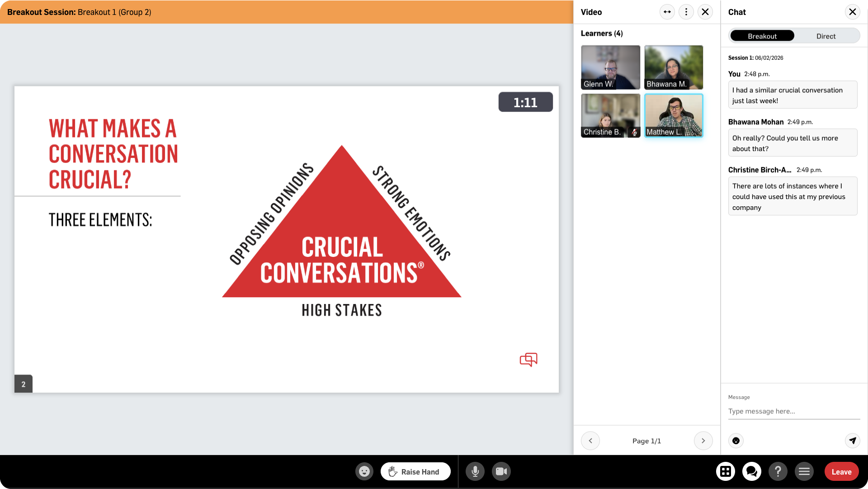Click the slide number 2 badge
Image resolution: width=868 pixels, height=489 pixels.
pyautogui.click(x=24, y=384)
